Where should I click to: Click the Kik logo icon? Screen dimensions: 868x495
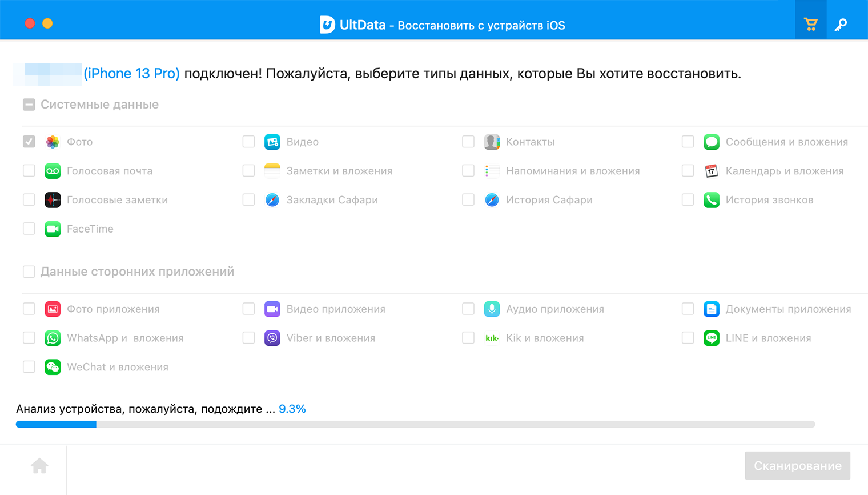point(492,338)
